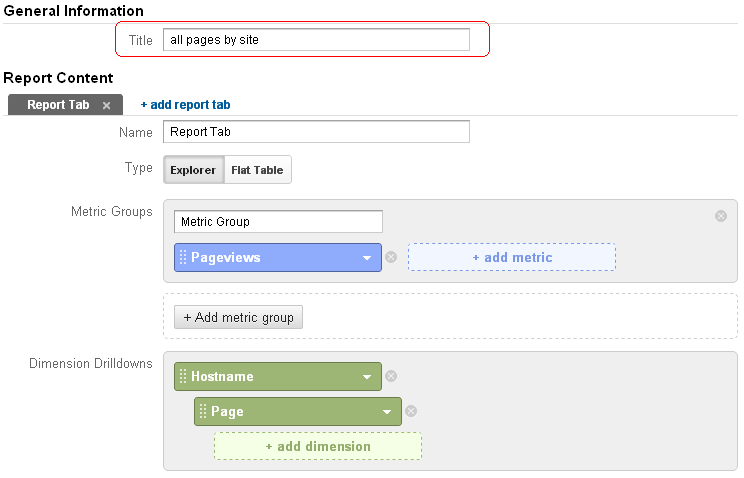Expand the Hostname dimension dropdown
The height and width of the screenshot is (478, 744).
(367, 378)
